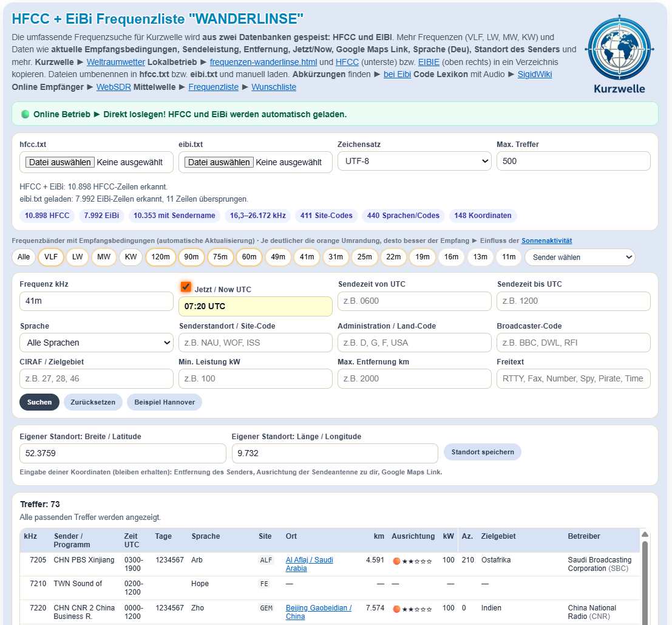Open the frequenzen-wanderlinse.html link

263,62
